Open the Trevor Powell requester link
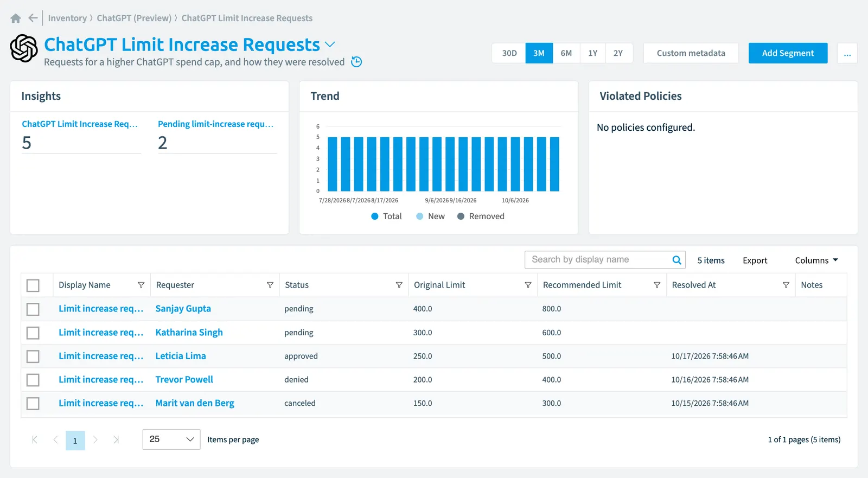868x478 pixels. click(x=184, y=380)
